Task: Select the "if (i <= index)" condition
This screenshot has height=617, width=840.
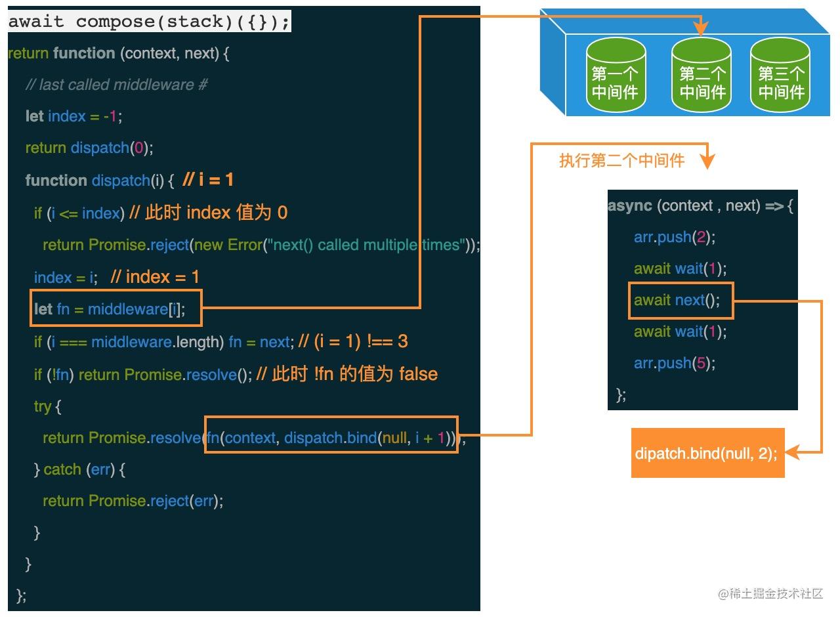Action: (x=79, y=213)
